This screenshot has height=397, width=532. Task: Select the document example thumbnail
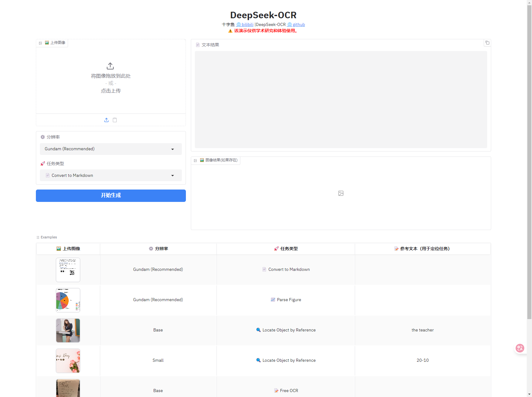68,270
